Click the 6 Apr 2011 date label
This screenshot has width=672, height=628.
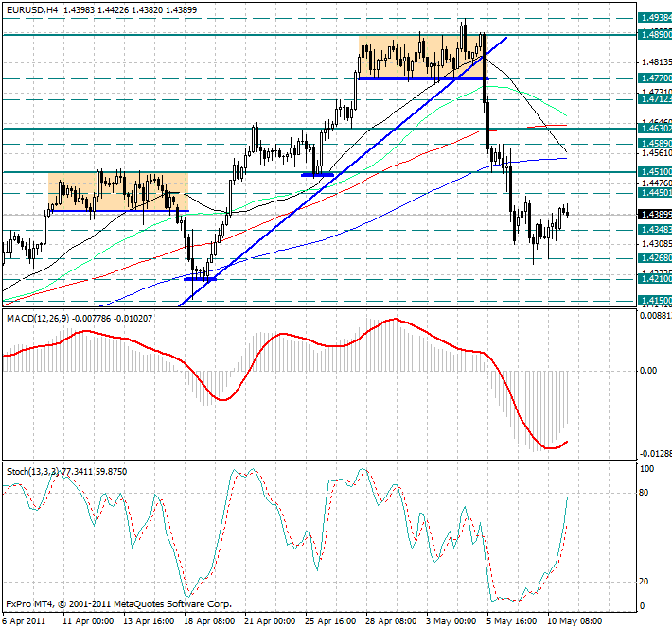(x=24, y=620)
